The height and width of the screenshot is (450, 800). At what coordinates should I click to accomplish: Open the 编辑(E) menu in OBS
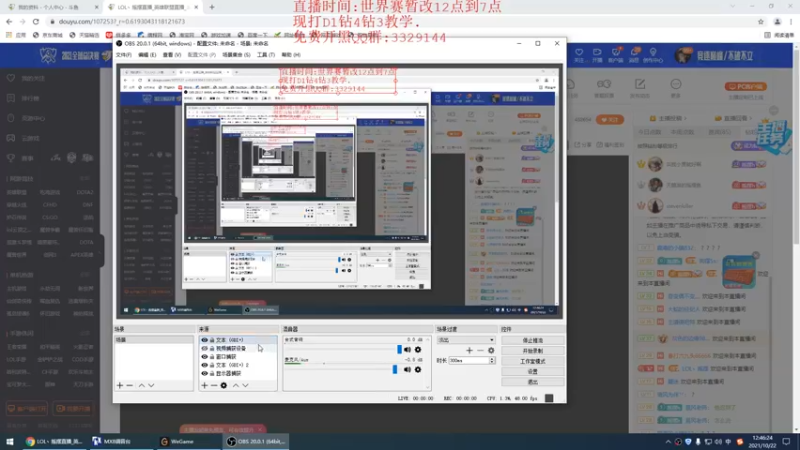147,55
